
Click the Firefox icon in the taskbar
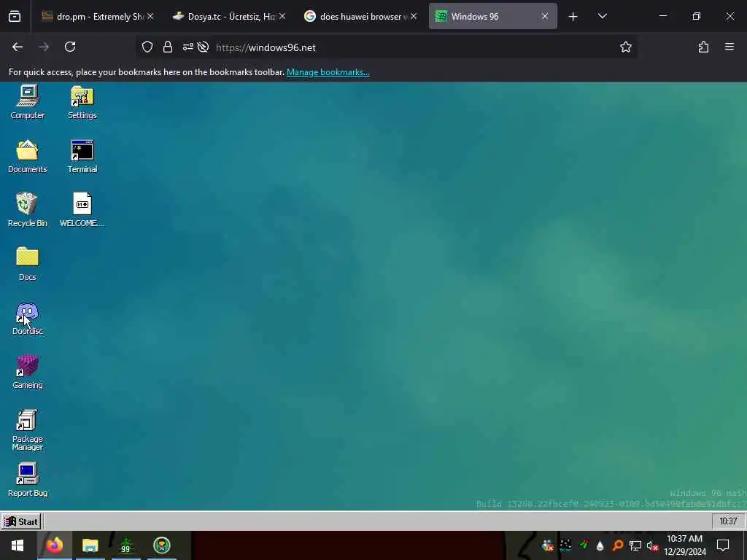[54, 545]
